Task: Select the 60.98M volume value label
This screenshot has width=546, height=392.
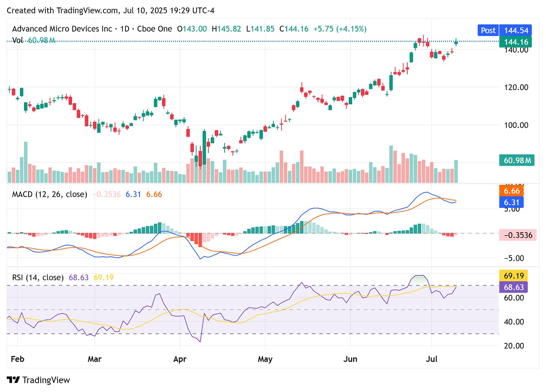Action: point(517,160)
